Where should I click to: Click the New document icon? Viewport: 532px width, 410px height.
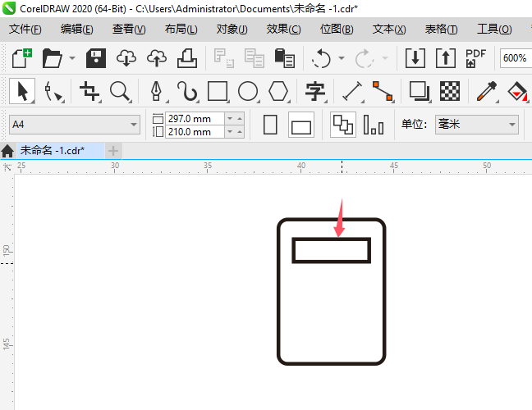coord(22,58)
